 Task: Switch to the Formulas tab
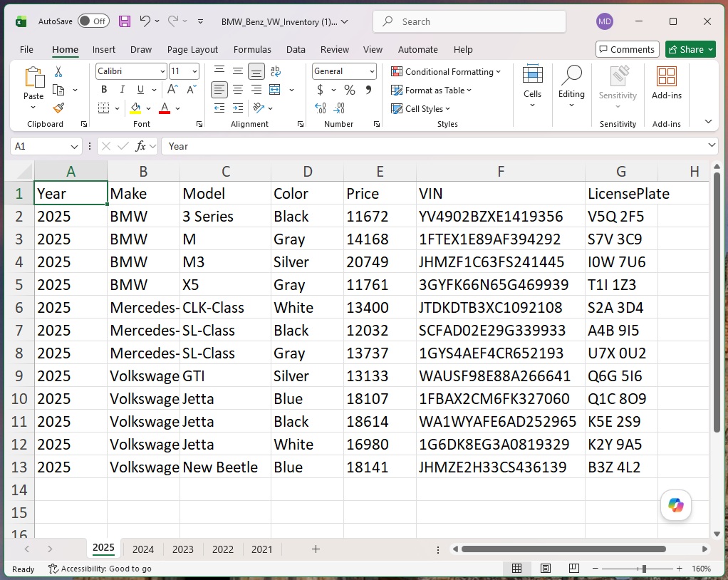coord(252,50)
